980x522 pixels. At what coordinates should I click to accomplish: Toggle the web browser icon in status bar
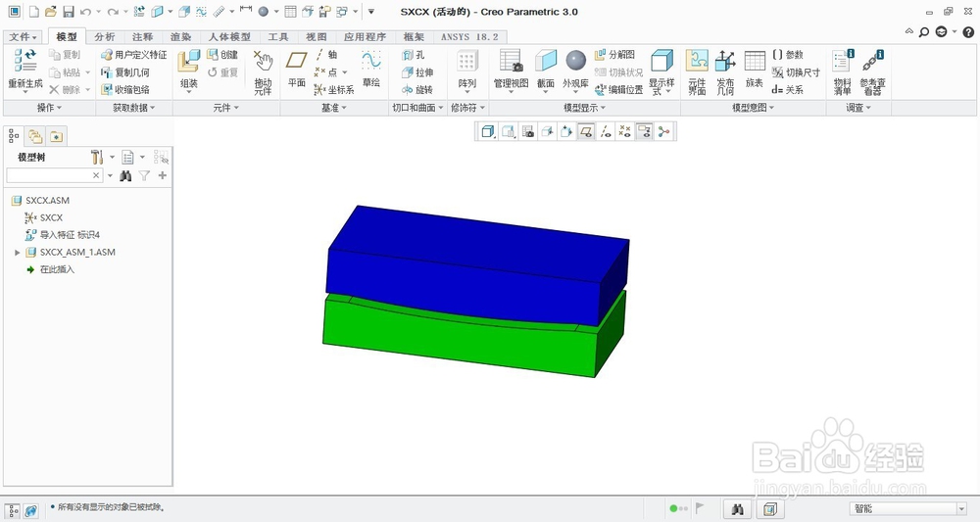click(30, 511)
